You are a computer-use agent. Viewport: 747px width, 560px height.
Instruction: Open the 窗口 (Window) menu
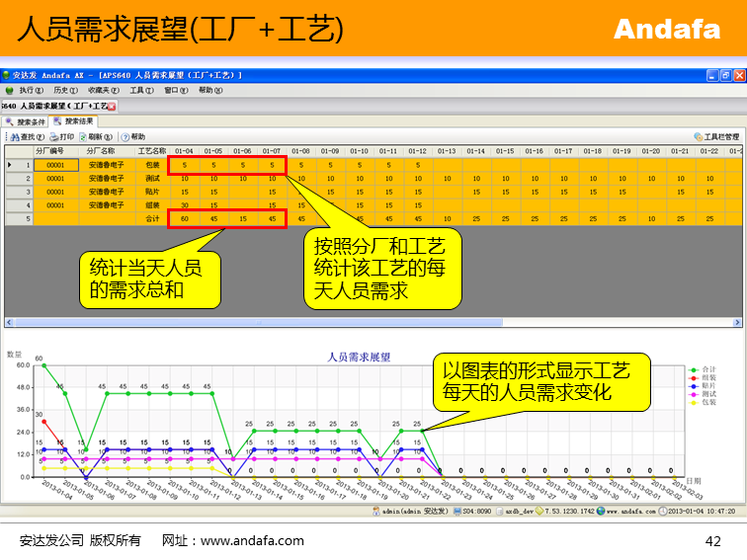click(x=176, y=90)
